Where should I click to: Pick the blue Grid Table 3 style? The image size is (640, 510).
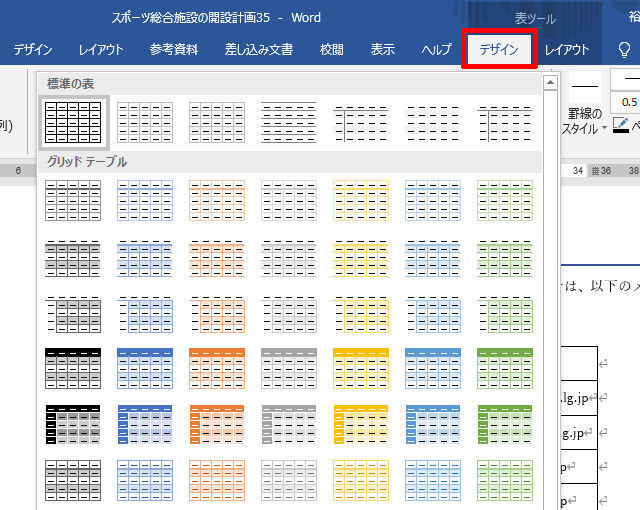tap(145, 314)
